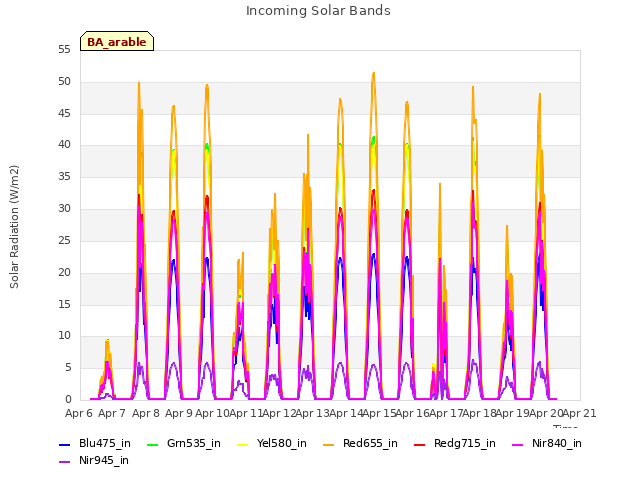Select the Nir840_in legend label
The height and width of the screenshot is (480, 640).
[x=557, y=444]
